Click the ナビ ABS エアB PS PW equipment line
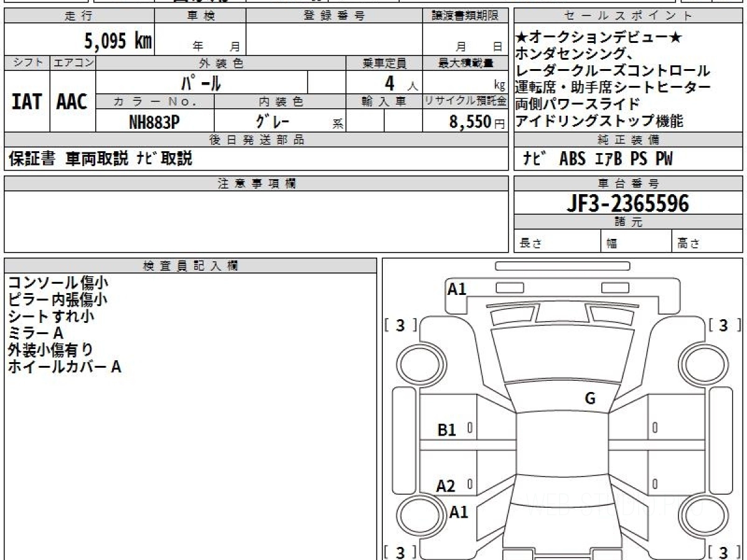The width and height of the screenshot is (747, 560). pyautogui.click(x=597, y=159)
